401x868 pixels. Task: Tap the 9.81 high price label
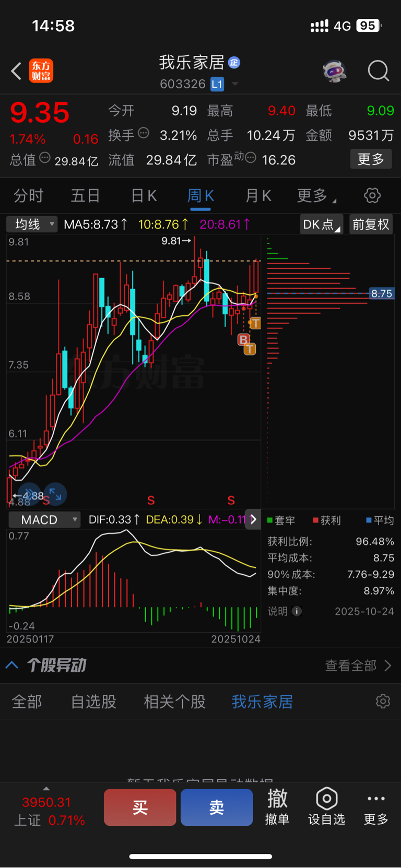click(x=176, y=241)
